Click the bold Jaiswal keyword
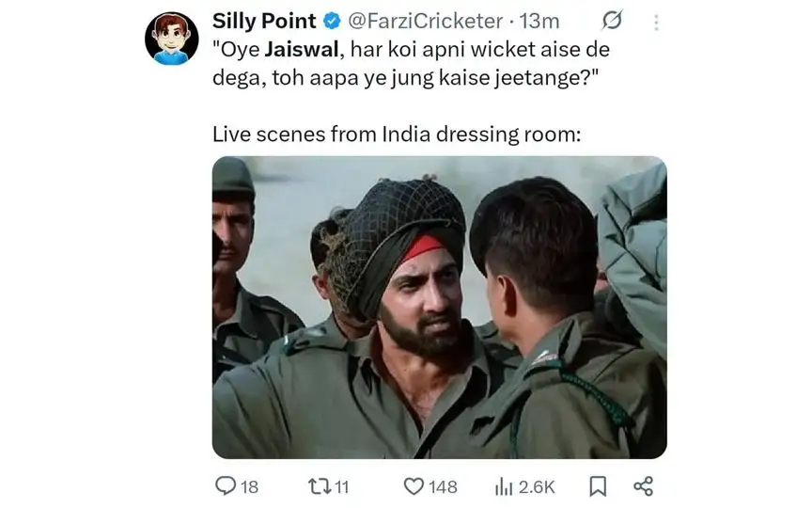 pyautogui.click(x=302, y=49)
